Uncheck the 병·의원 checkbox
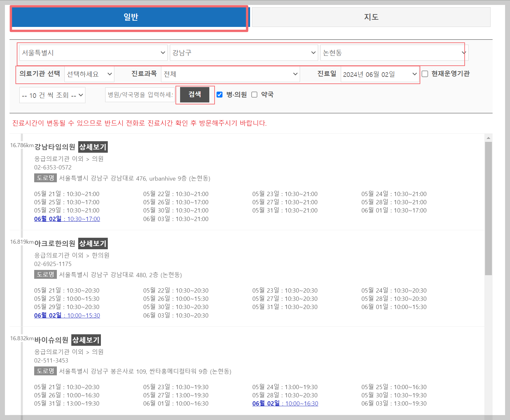This screenshot has width=510, height=420. [x=220, y=95]
